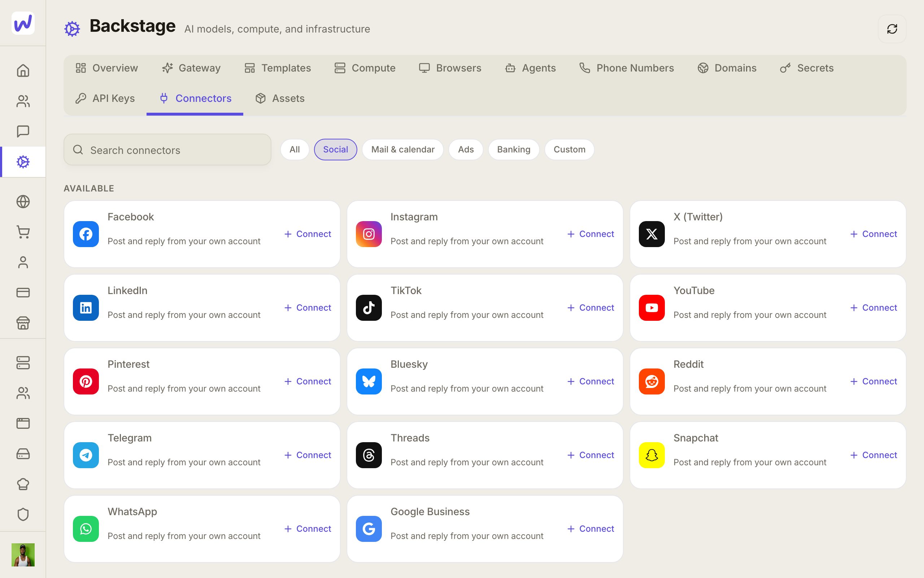This screenshot has height=578, width=924.
Task: Click the app logo at top left
Action: tap(23, 23)
